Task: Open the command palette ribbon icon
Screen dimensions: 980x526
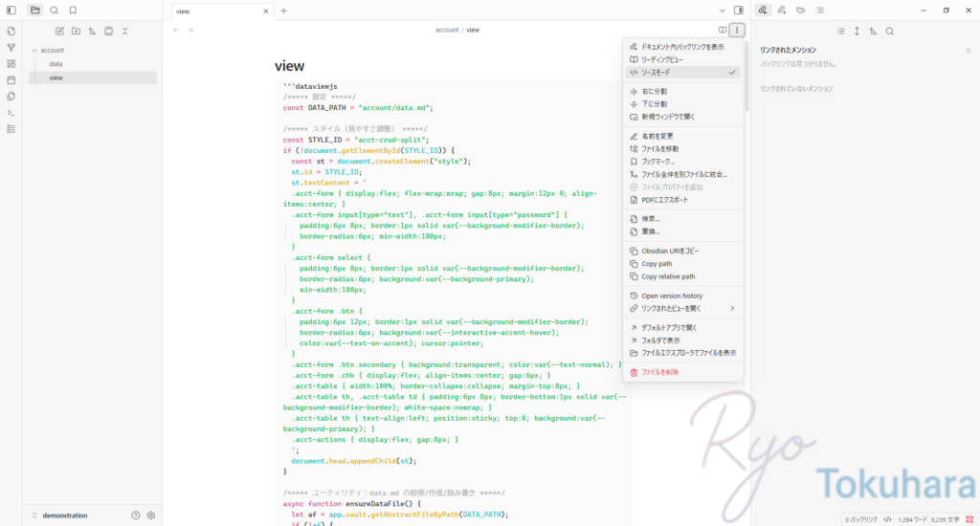Action: tap(11, 112)
